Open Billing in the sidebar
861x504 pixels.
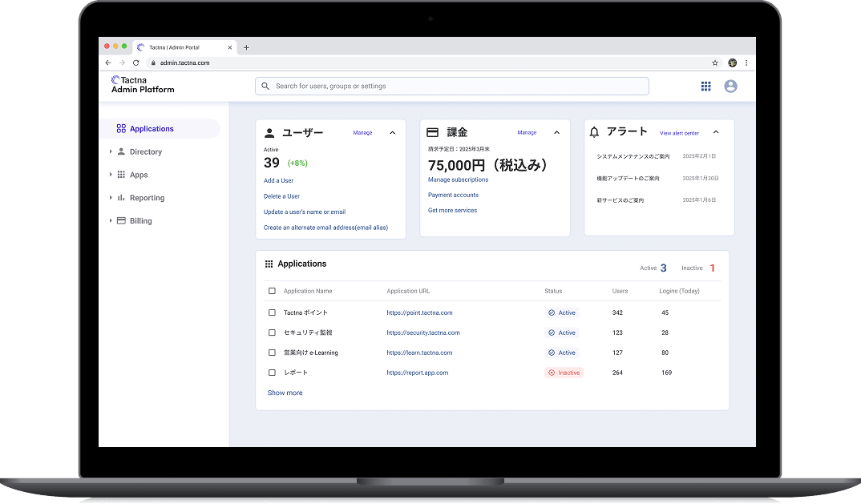(140, 221)
